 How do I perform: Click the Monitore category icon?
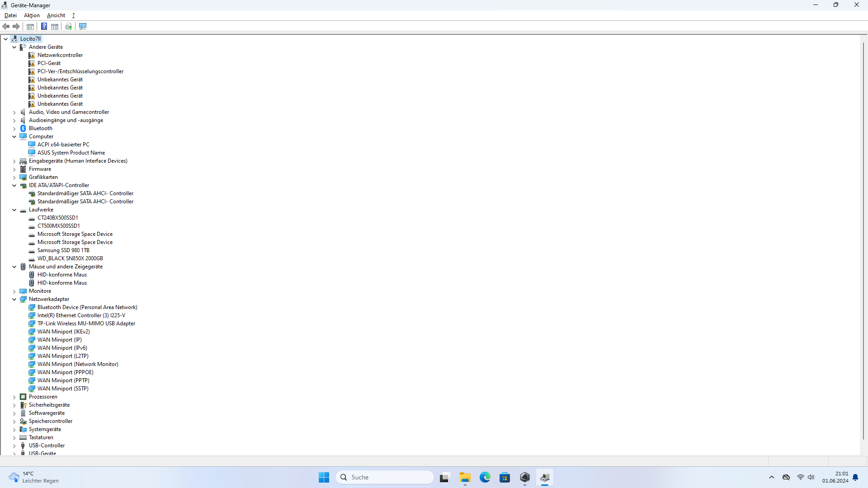23,291
